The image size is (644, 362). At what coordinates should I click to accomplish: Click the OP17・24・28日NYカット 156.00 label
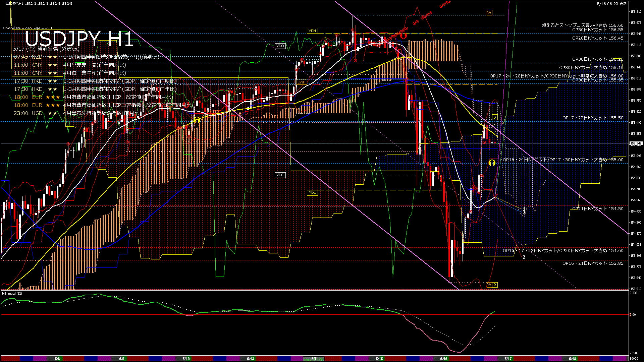pyautogui.click(x=556, y=76)
